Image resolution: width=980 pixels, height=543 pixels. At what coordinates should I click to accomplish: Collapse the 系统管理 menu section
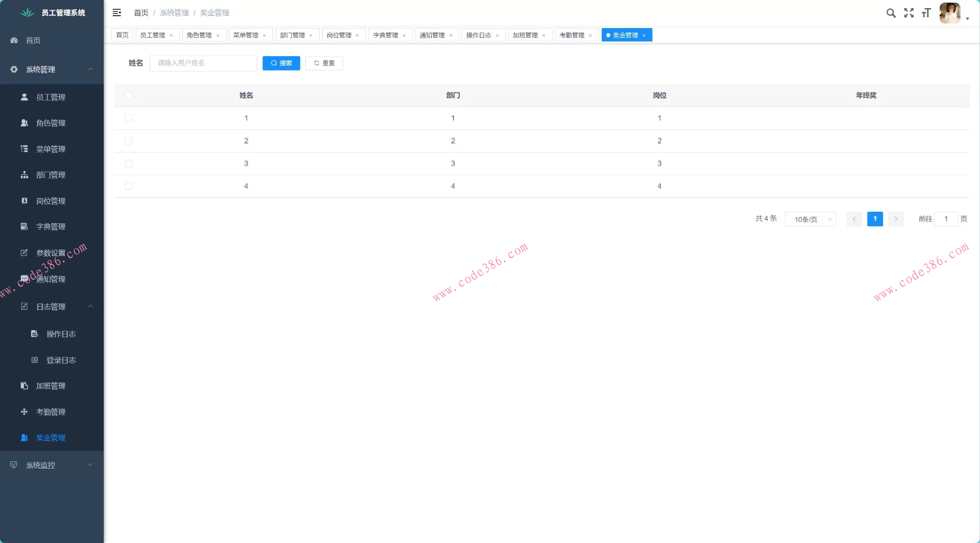(90, 69)
